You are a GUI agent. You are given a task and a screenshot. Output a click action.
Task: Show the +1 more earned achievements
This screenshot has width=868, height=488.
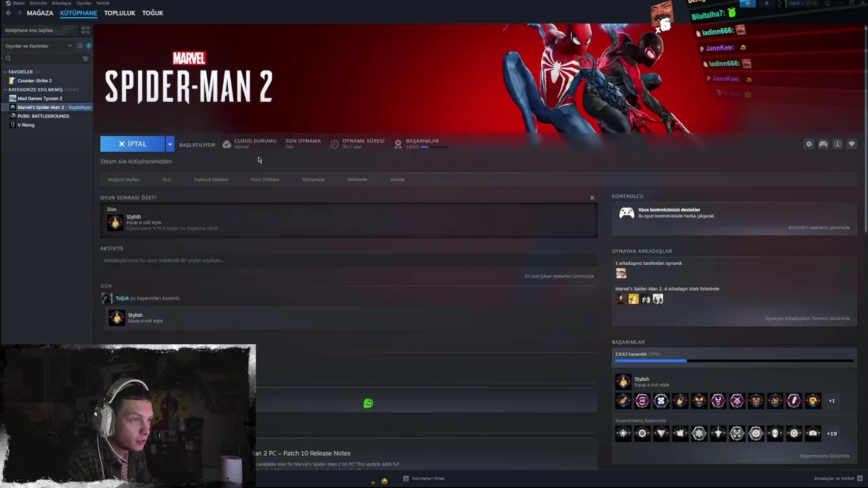click(x=832, y=401)
